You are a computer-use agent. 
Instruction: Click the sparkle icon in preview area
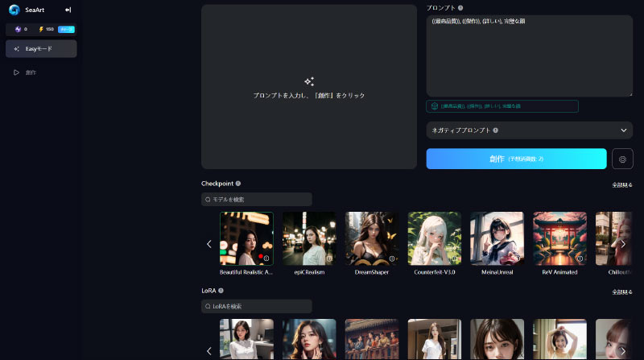309,81
